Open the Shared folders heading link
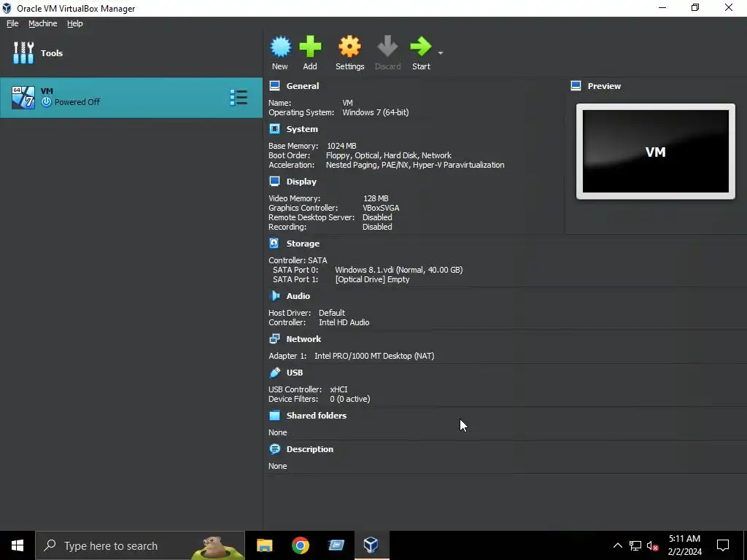The image size is (747, 560). pos(317,415)
